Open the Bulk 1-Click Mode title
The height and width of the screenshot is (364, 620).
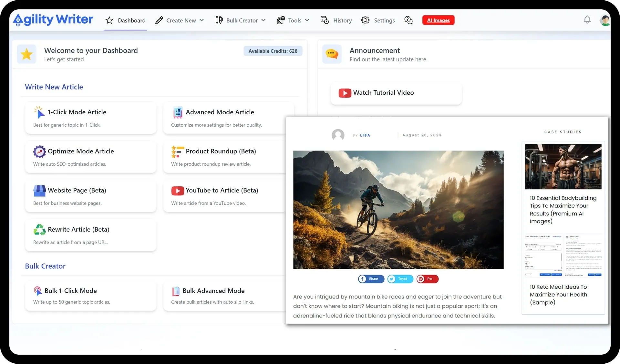(71, 291)
